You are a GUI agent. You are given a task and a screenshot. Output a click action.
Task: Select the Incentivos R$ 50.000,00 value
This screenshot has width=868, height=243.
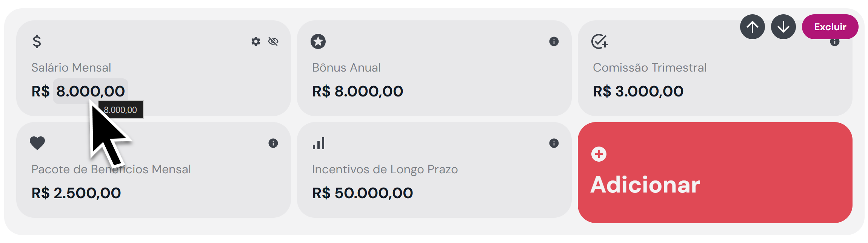coord(363,193)
